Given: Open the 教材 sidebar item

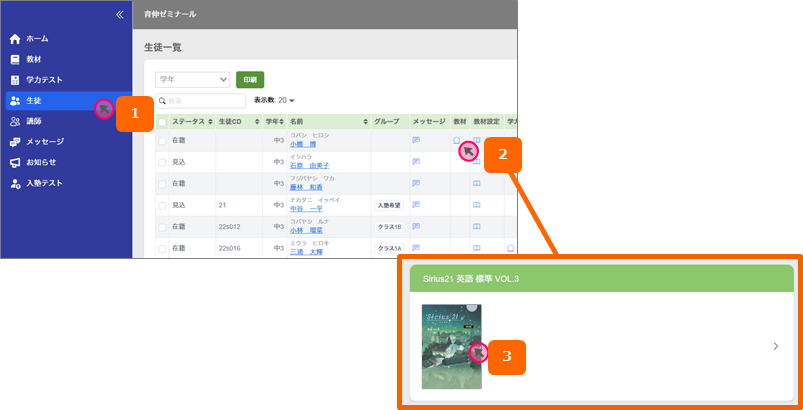Looking at the screenshot, I should pyautogui.click(x=33, y=59).
